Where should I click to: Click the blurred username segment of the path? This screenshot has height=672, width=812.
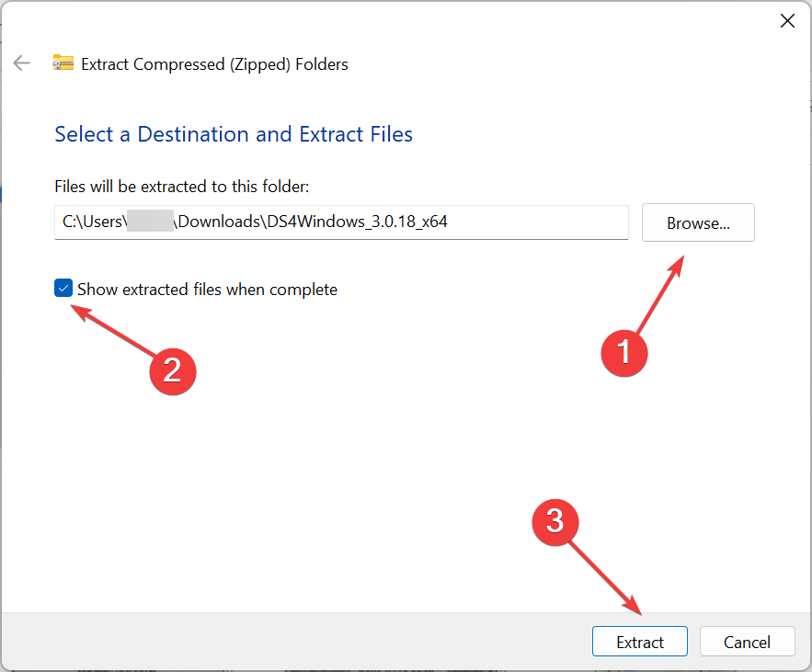[x=150, y=222]
